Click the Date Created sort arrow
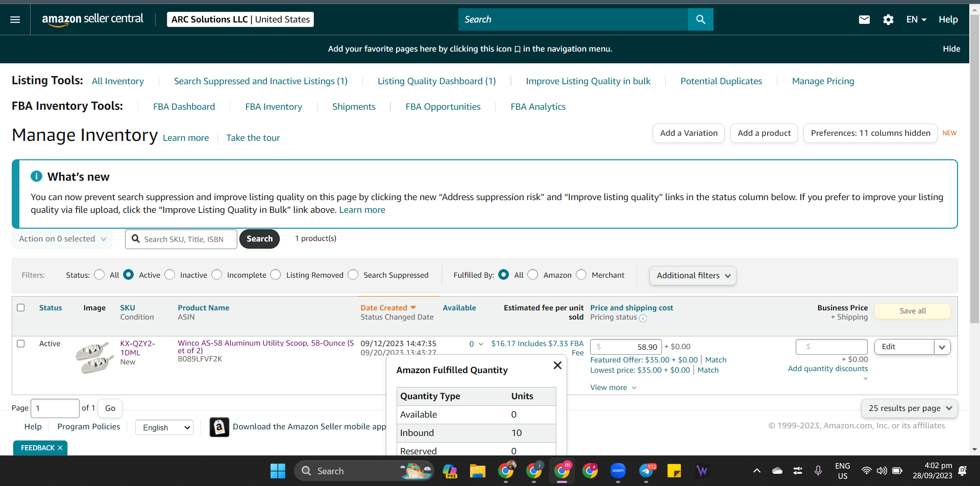This screenshot has width=980, height=486. [x=413, y=307]
